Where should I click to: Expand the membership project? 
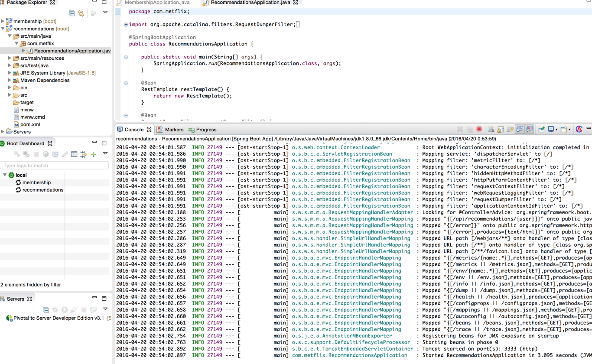point(3,21)
